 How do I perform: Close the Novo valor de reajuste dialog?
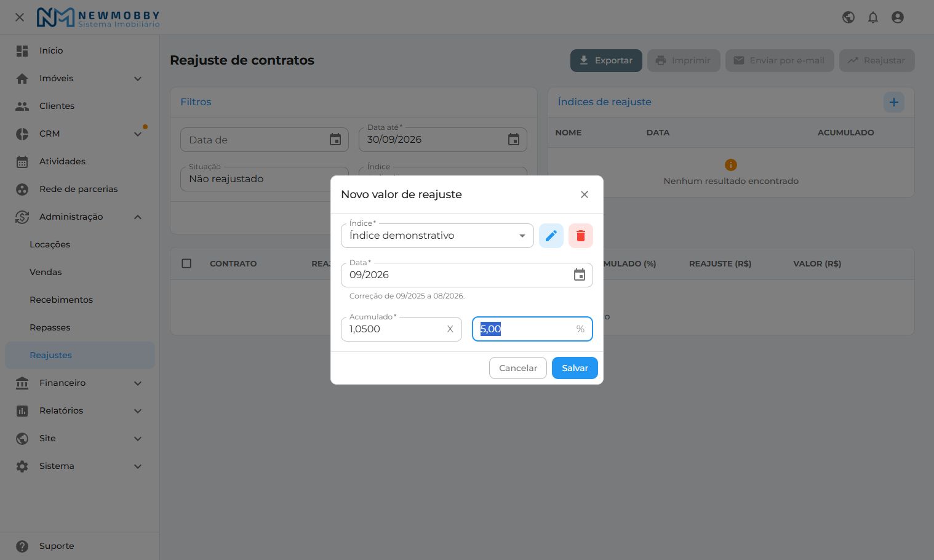click(x=585, y=194)
